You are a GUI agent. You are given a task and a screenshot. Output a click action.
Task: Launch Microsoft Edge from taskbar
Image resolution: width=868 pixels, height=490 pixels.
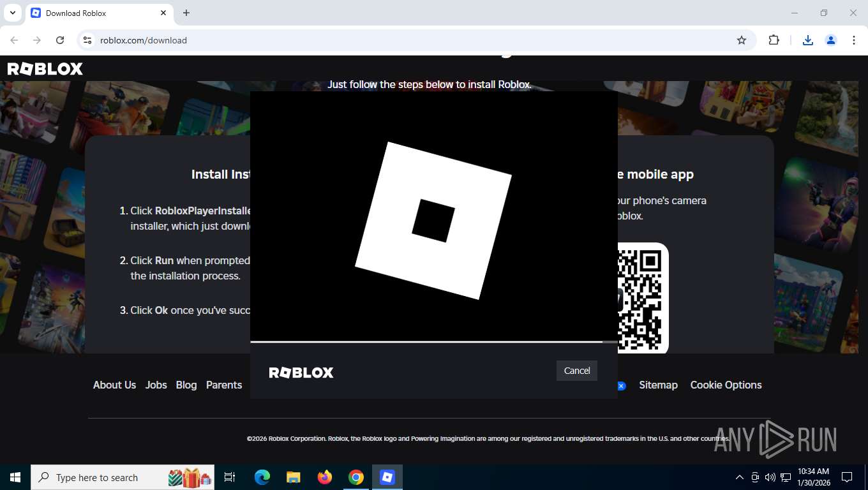point(262,477)
